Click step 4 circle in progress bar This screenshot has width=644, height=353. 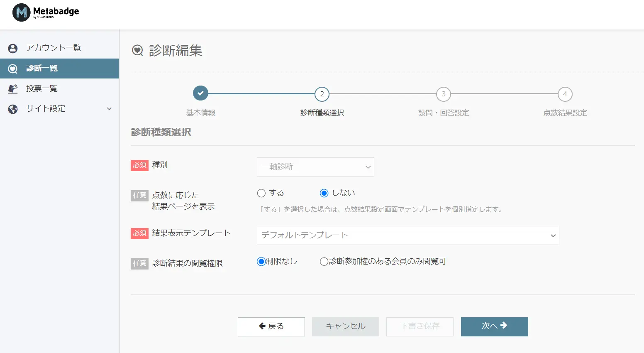pyautogui.click(x=565, y=94)
